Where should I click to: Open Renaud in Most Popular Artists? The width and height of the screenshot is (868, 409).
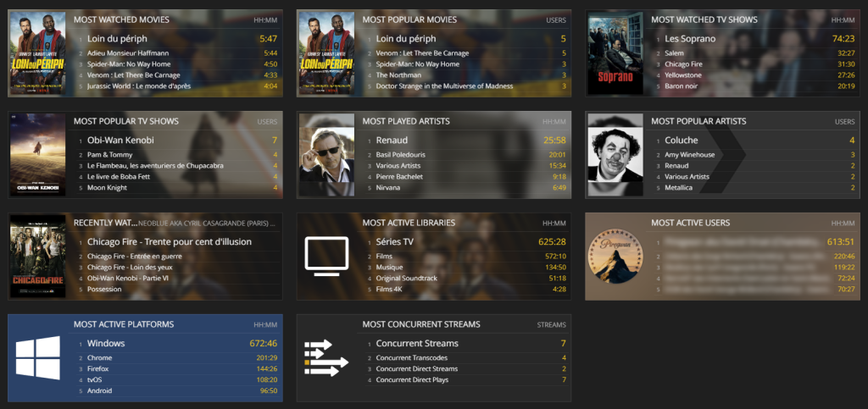676,166
